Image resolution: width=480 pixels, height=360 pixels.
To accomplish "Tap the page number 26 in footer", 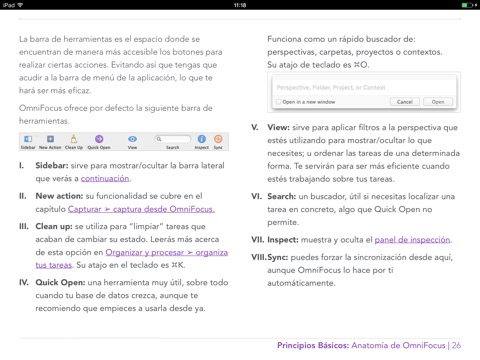I will [x=457, y=345].
